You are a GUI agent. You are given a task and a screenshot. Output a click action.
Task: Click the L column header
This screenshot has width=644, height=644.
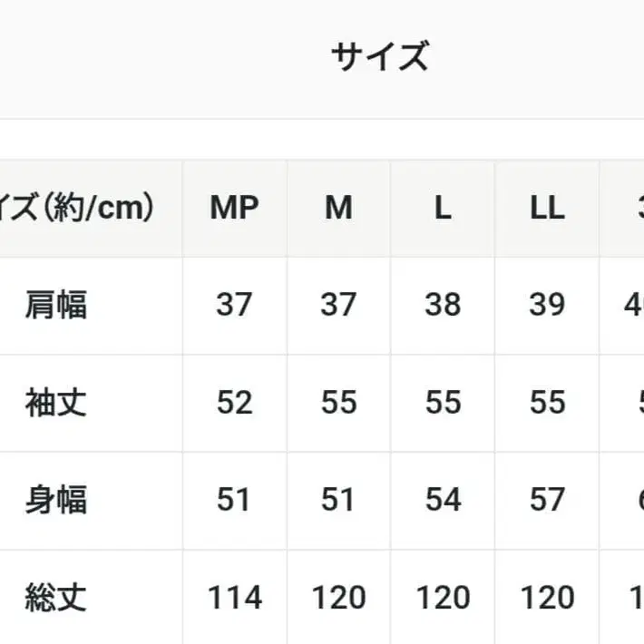443,209
